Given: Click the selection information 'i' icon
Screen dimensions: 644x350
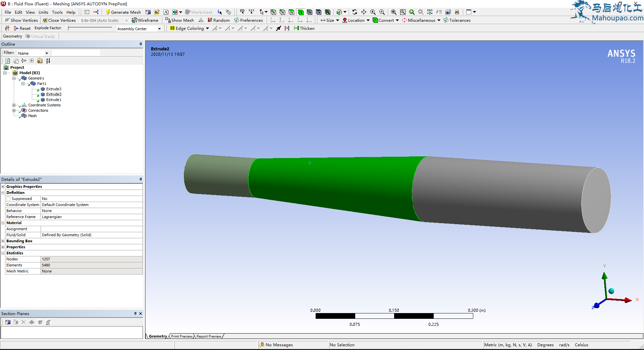Looking at the screenshot, I should coord(219,12).
